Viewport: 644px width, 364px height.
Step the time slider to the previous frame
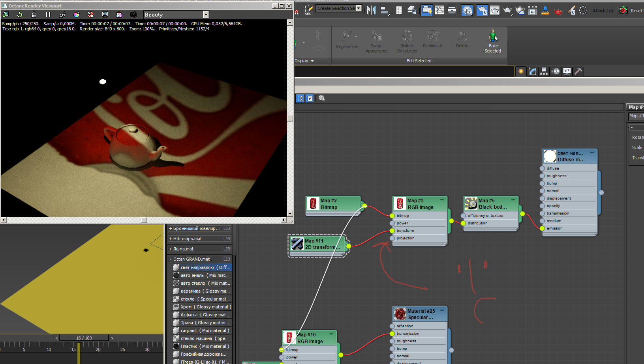[56, 338]
